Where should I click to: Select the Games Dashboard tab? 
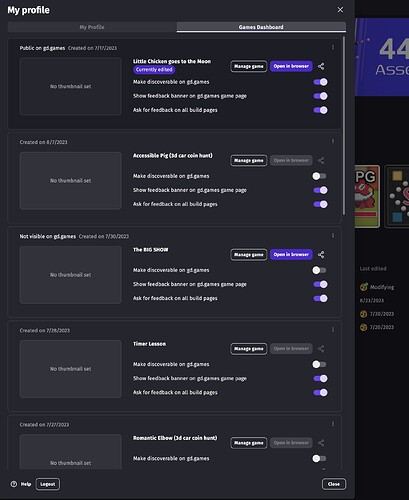coord(261,27)
